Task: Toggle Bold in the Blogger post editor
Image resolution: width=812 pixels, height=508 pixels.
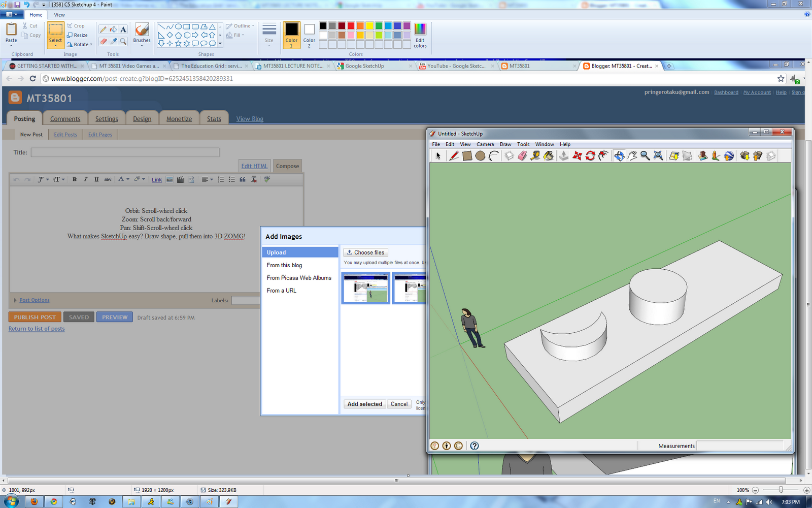Action: 74,179
